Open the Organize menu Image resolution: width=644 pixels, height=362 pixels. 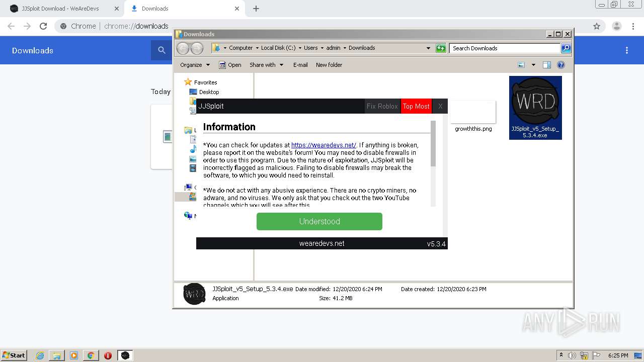[195, 65]
